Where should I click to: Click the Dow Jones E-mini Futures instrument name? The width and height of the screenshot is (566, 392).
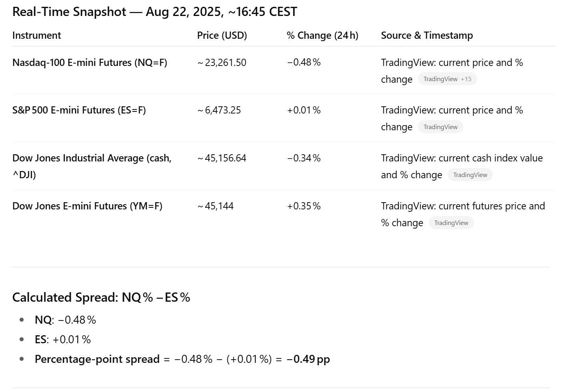point(87,206)
